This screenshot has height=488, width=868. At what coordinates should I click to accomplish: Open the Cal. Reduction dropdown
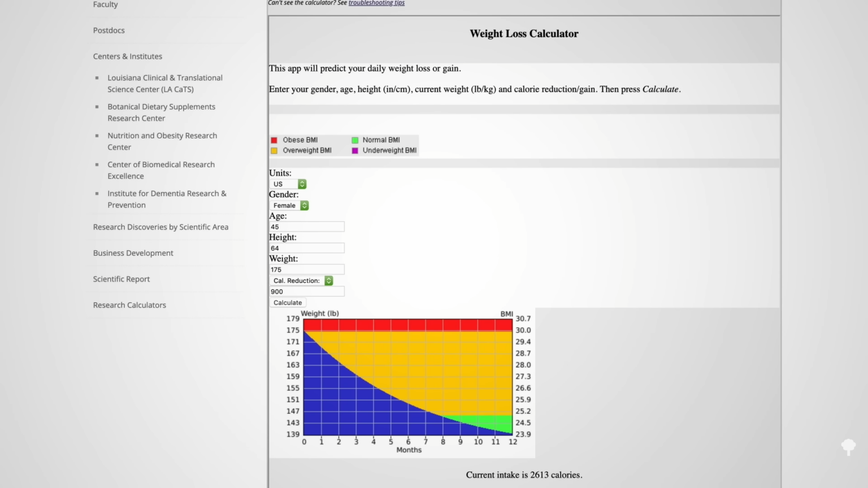tap(301, 281)
